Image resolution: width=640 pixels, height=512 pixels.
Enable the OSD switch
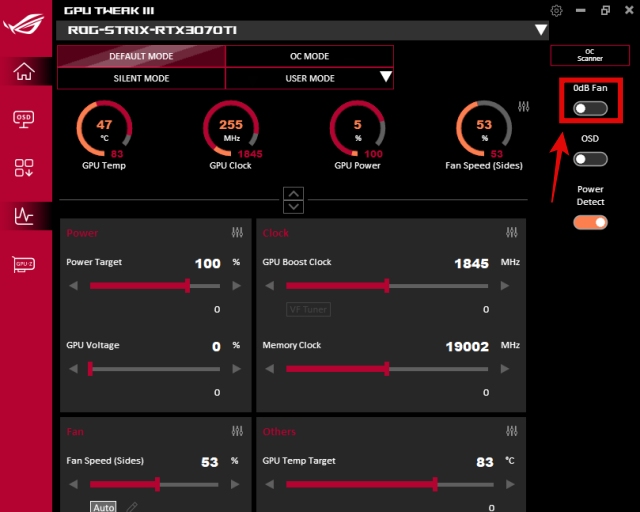pos(590,159)
